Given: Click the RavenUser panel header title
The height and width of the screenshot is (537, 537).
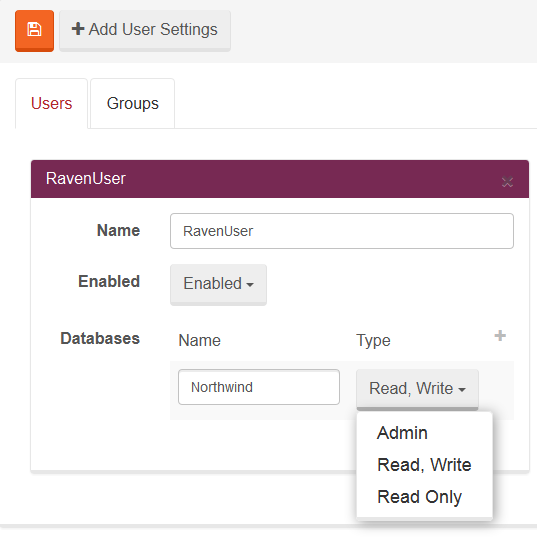Looking at the screenshot, I should [x=86, y=178].
